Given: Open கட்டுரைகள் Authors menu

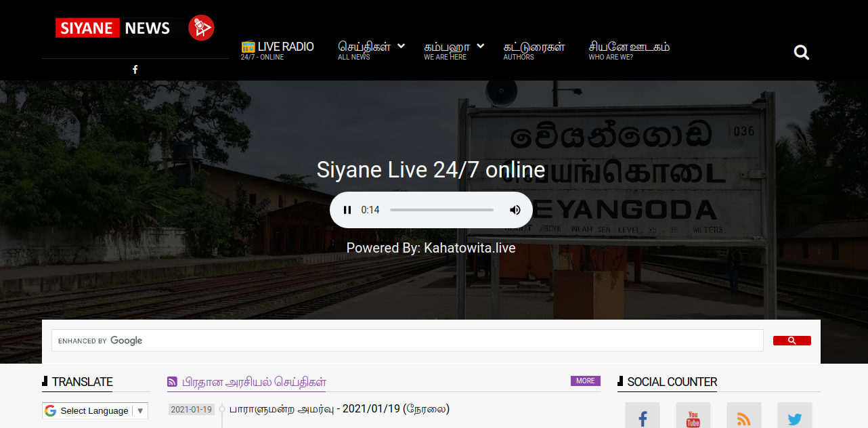Looking at the screenshot, I should coord(534,51).
